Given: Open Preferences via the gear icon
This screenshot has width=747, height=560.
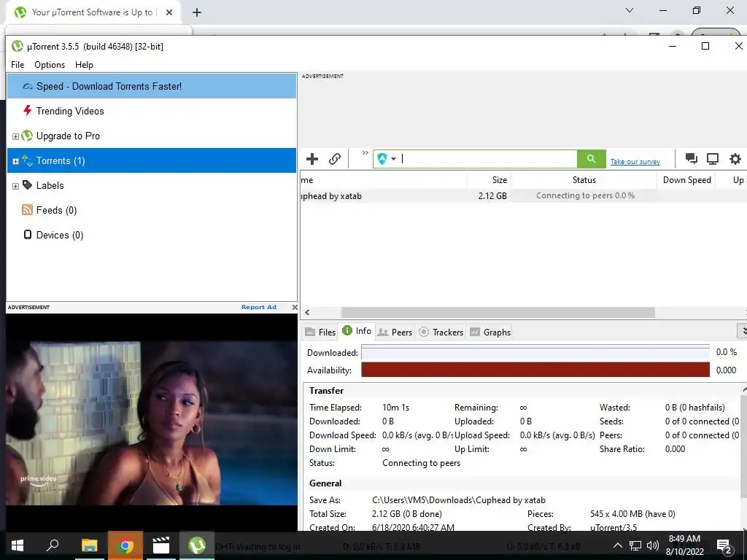Looking at the screenshot, I should 735,158.
